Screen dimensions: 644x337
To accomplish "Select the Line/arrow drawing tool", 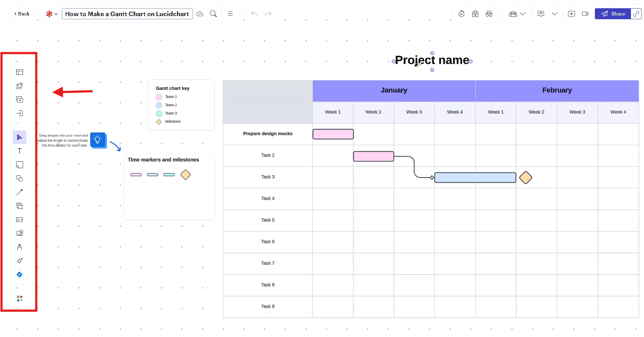I will coord(20,192).
